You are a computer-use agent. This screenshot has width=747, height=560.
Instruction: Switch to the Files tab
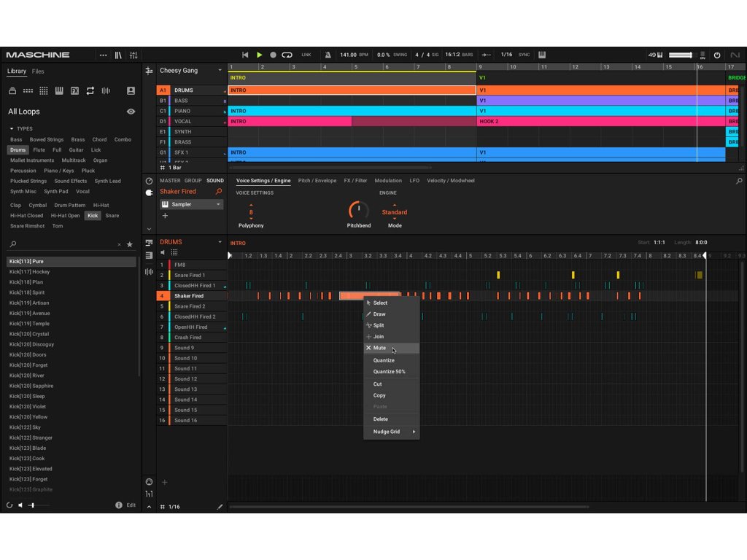coord(38,71)
